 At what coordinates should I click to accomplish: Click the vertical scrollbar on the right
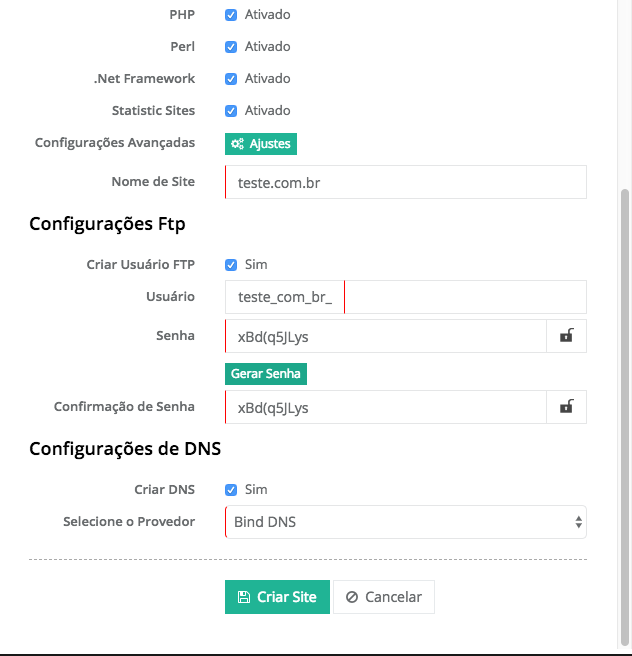click(625, 400)
